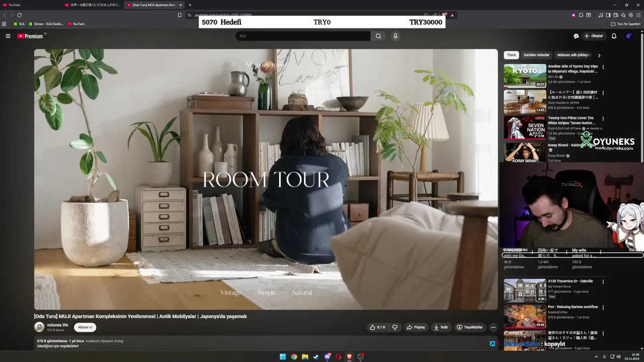This screenshot has height=362, width=644.
Task: Open options for Another side of Kyoto video
Action: click(603, 67)
